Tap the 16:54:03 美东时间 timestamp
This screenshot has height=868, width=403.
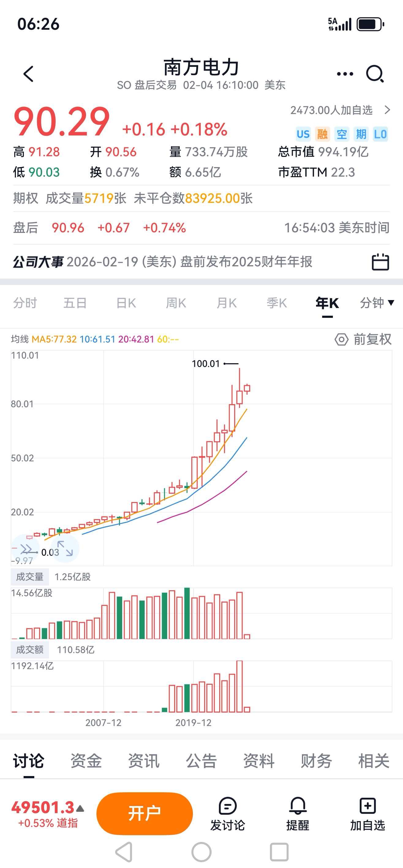click(337, 228)
